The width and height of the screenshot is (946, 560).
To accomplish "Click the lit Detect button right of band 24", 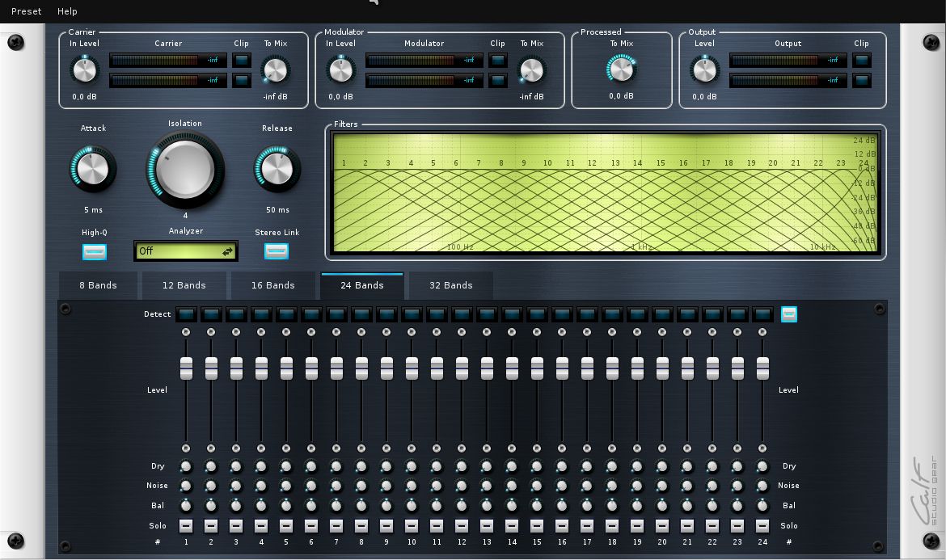I will click(x=788, y=314).
